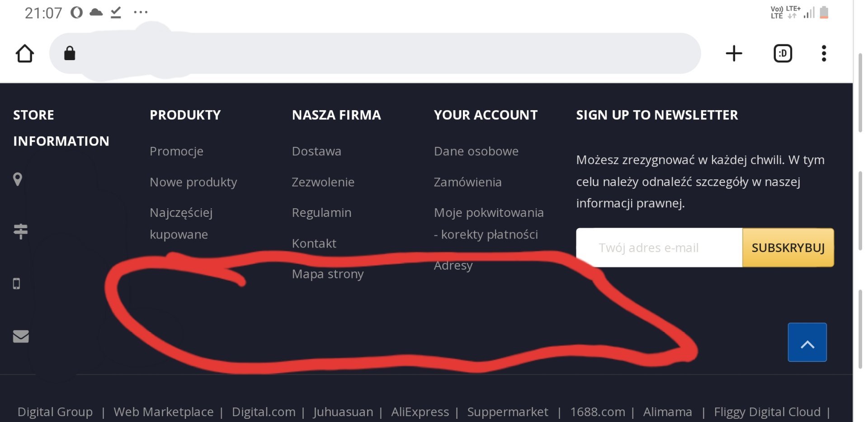Tap the envelope email icon
Screen dimensions: 868x422
pos(21,336)
